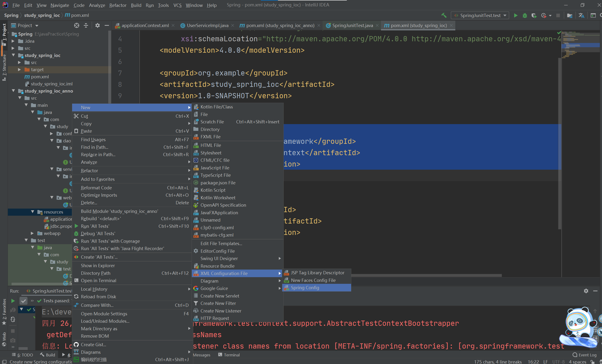Click the Git VCS menu item
Screen dimensions: 602x364
(x=177, y=5)
